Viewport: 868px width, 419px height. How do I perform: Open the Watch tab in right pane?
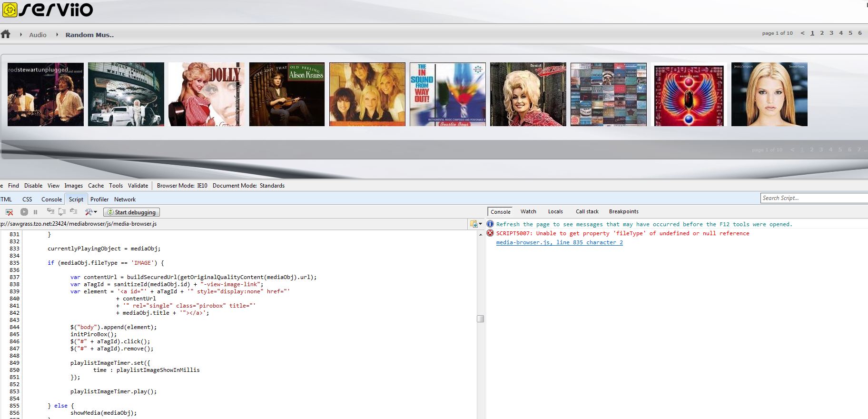coord(528,211)
